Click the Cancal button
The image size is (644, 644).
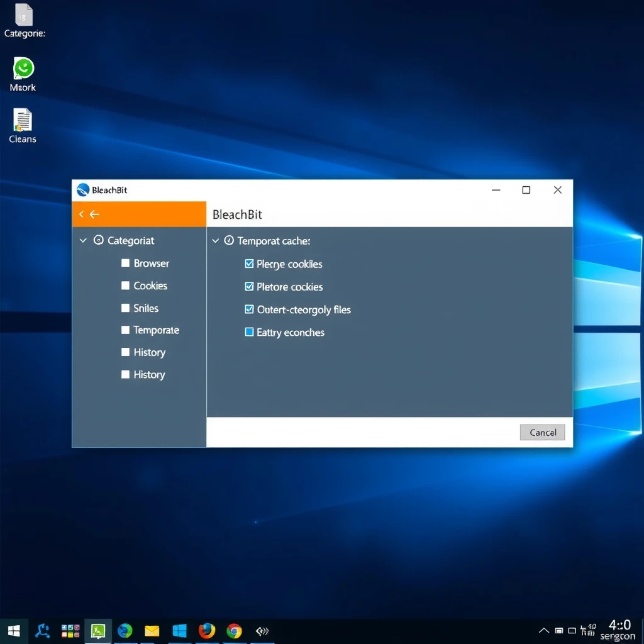(542, 432)
